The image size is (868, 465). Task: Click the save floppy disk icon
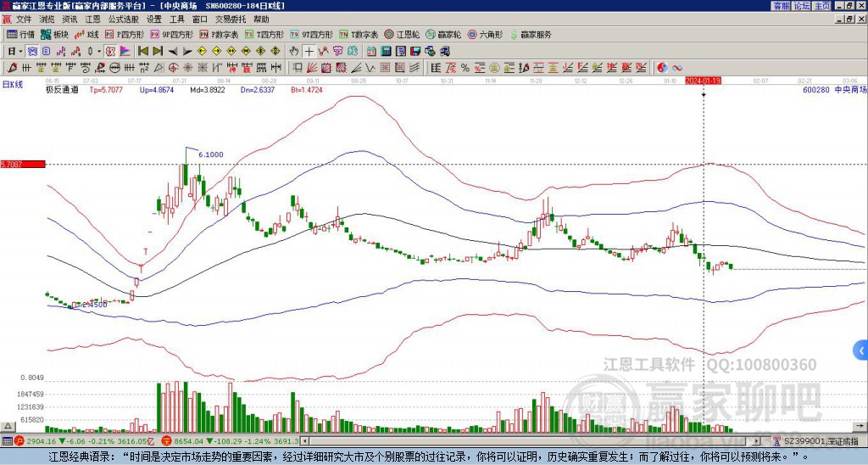coord(415,52)
